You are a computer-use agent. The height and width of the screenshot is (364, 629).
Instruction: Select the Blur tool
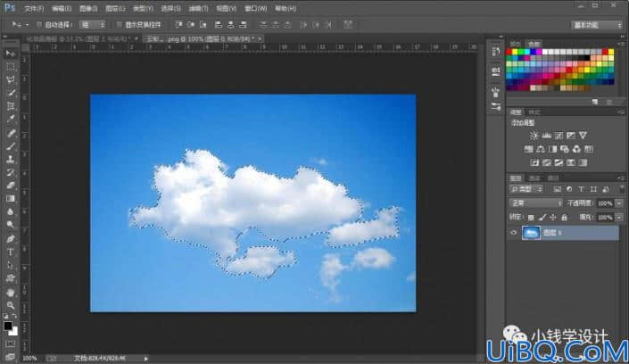11,212
